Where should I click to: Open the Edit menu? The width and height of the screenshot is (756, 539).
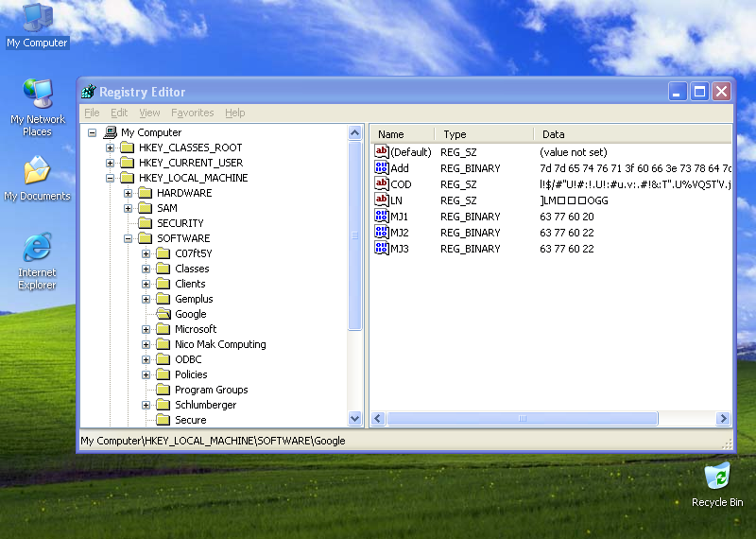point(119,113)
